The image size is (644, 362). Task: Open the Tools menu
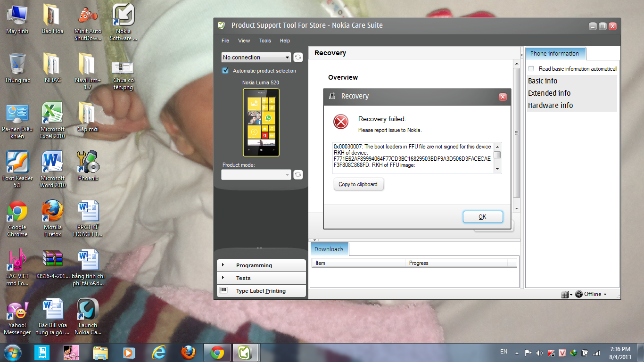pyautogui.click(x=265, y=41)
